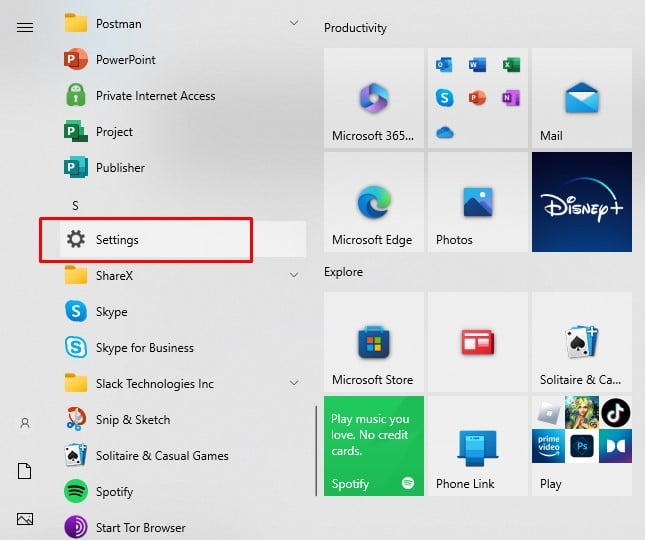Launch Spotify from the app list

(x=183, y=491)
